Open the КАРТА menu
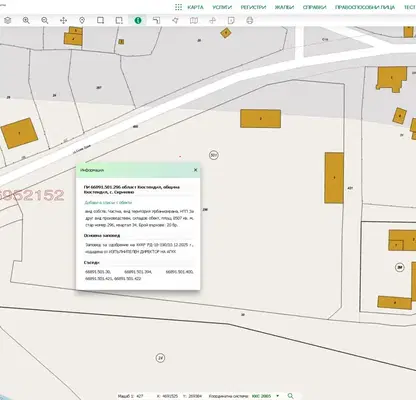 point(195,7)
